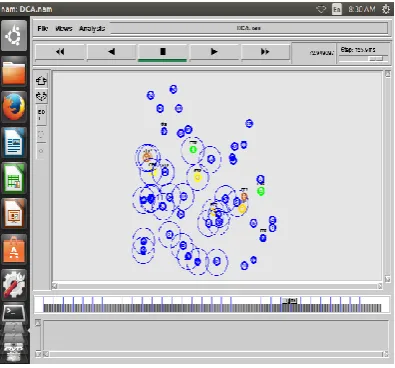The width and height of the screenshot is (395, 368).
Task: Click the down arrow of the canvas vertical scrollbar
Action: click(388, 279)
